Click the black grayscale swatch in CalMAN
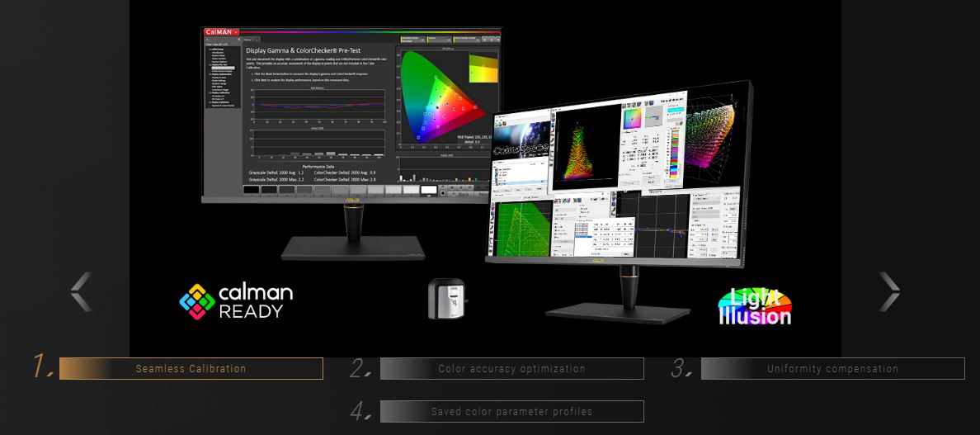980x435 pixels. (x=251, y=189)
